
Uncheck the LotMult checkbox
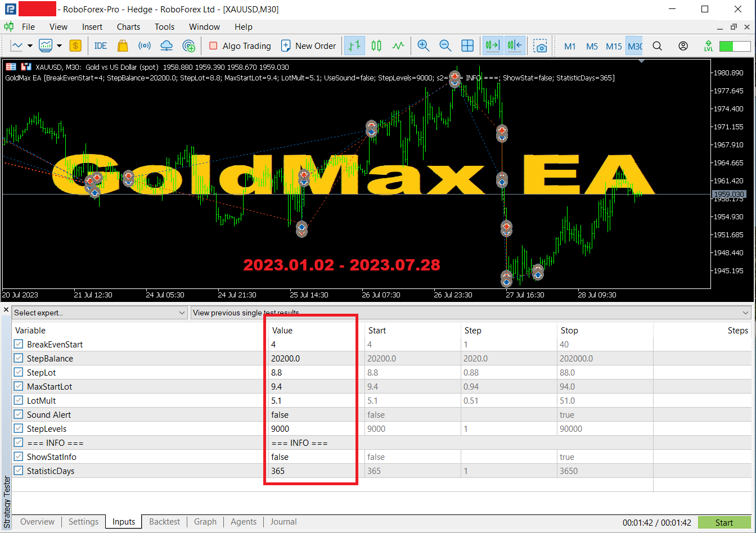(19, 400)
